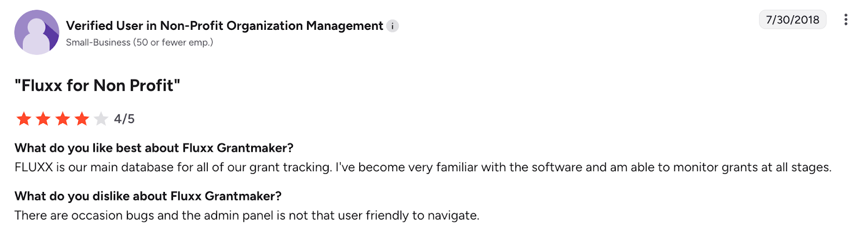
Task: Open the "Fluxx for Non Profit" review title
Action: pyautogui.click(x=97, y=86)
